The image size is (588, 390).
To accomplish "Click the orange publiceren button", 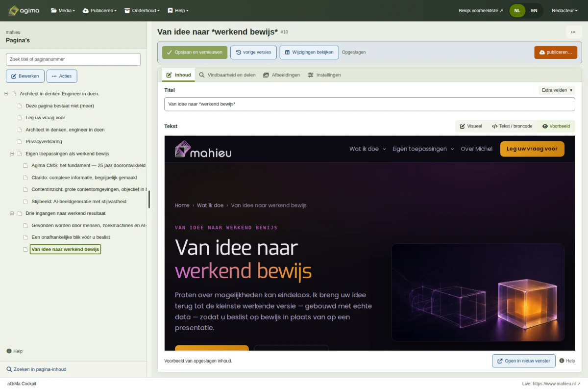I will point(556,52).
